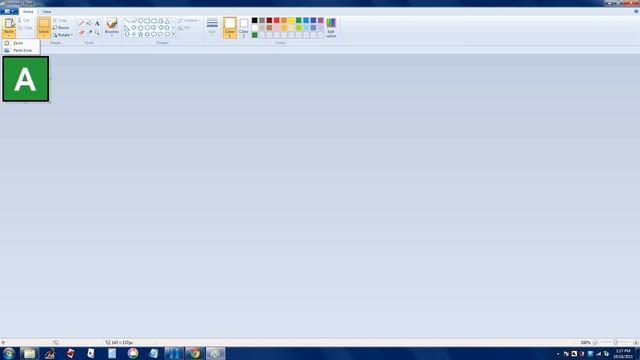The height and width of the screenshot is (360, 640).
Task: Click the Copy icon in Clipboard group
Action: [x=20, y=28]
